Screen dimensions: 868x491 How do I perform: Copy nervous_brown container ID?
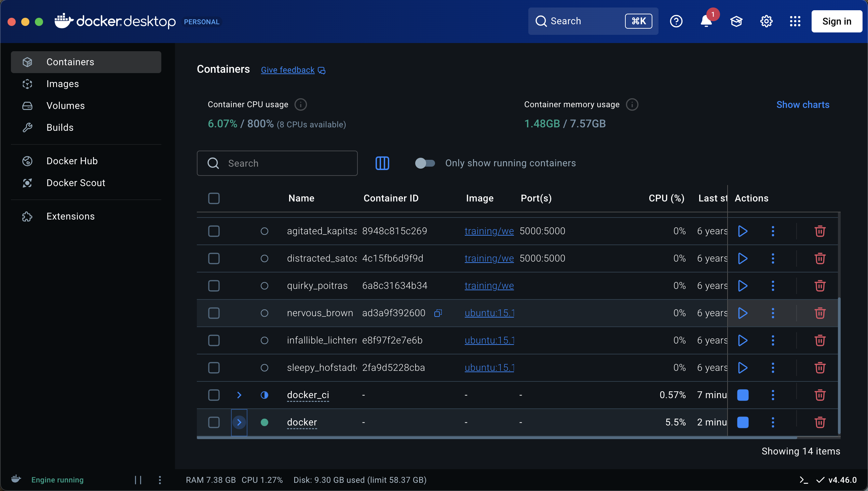[438, 313]
